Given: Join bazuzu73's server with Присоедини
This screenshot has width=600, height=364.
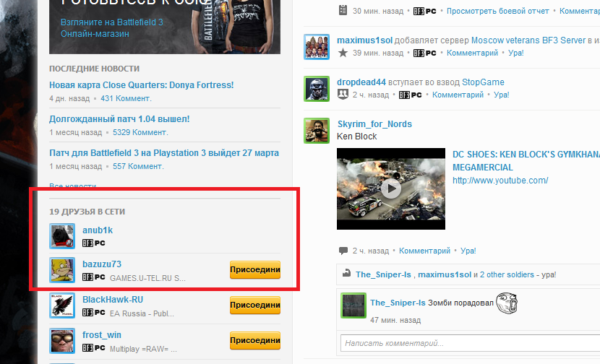Looking at the screenshot, I should (x=255, y=269).
